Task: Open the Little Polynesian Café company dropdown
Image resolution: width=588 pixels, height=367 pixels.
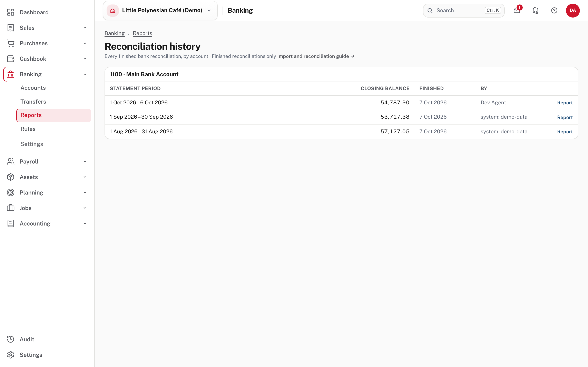Action: (160, 10)
